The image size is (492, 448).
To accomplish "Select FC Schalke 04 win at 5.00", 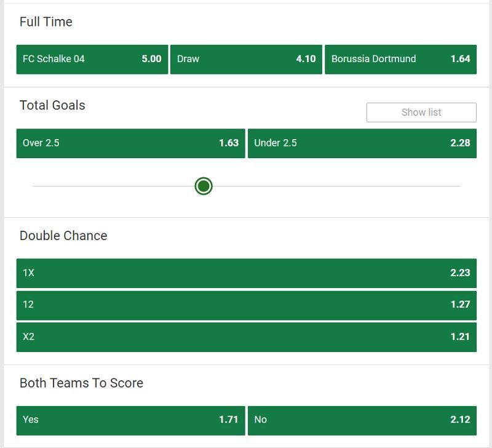I will (92, 59).
